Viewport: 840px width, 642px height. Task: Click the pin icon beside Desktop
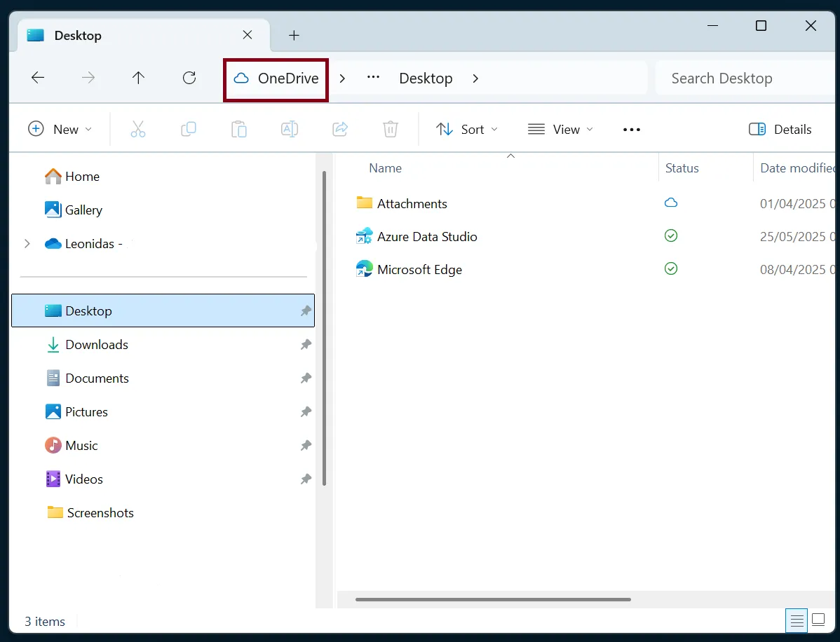(x=306, y=310)
